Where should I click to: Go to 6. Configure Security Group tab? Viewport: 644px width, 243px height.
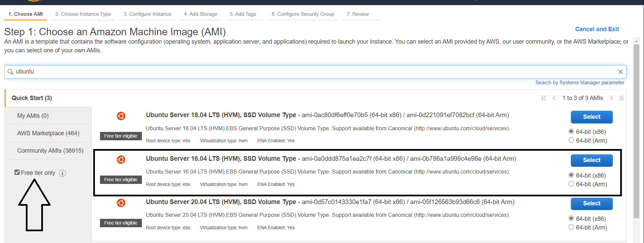click(303, 14)
